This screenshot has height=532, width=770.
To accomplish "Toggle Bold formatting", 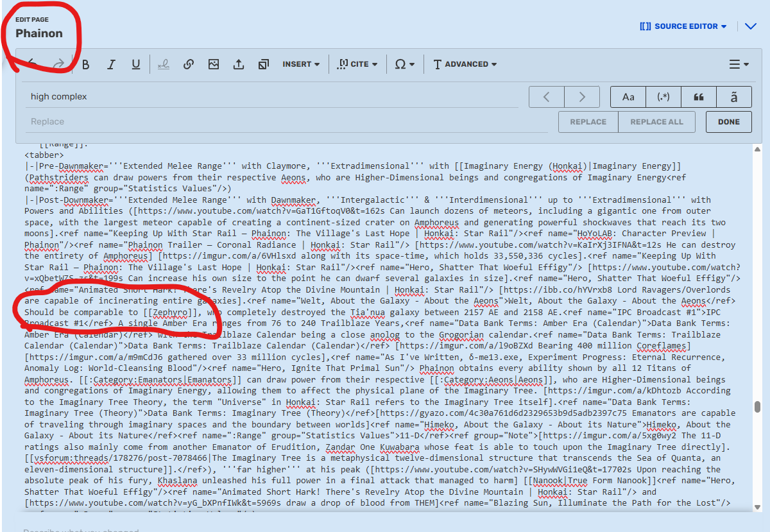I will coord(86,64).
